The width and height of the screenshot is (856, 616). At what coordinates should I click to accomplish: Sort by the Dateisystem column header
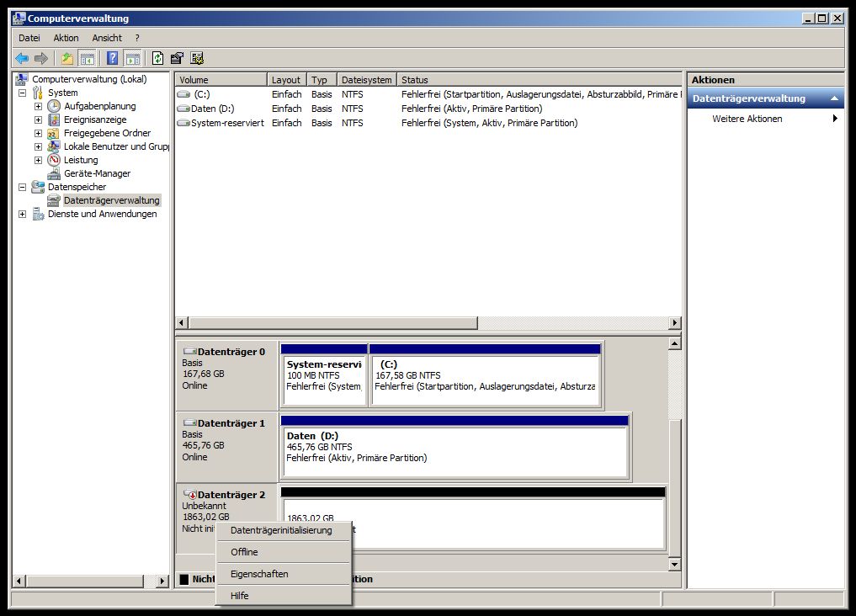[366, 80]
